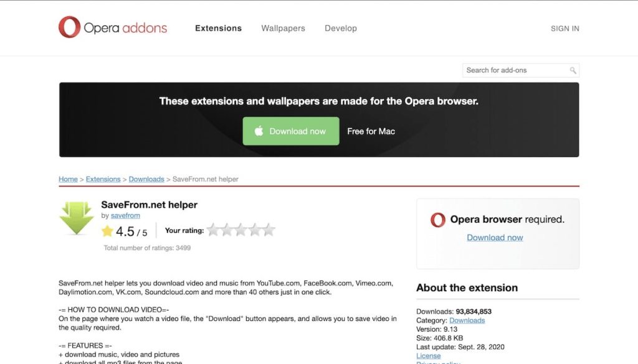Open the Extensions tab
The height and width of the screenshot is (364, 638).
219,28
